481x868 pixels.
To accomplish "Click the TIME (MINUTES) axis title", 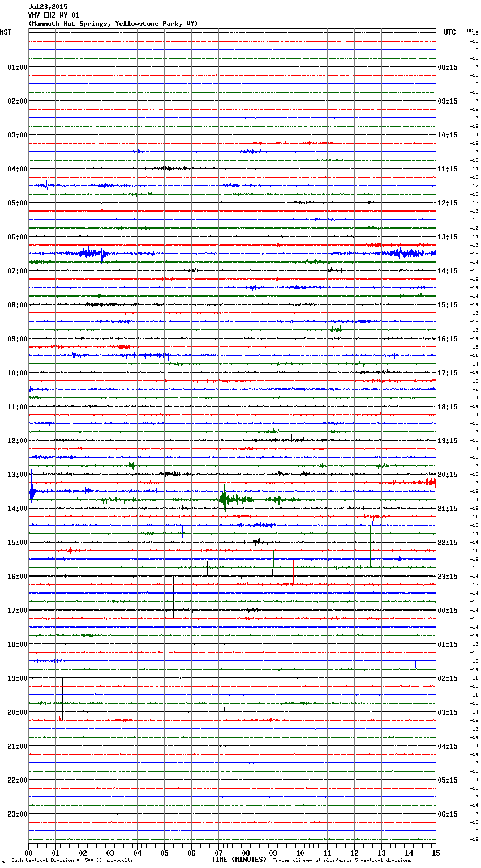I will (x=239, y=860).
